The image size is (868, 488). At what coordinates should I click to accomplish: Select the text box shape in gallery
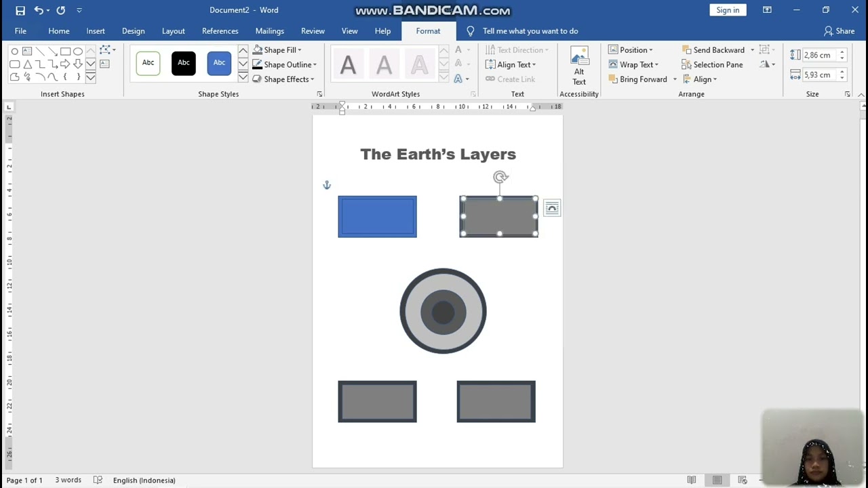pos(27,52)
